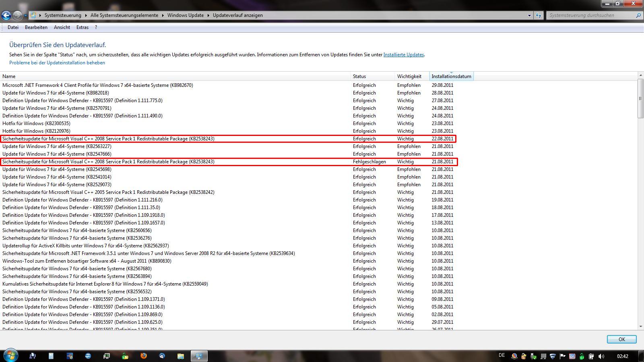The width and height of the screenshot is (644, 362).
Task: Open recent pages dropdown beside the Forward button
Action: pos(25,15)
